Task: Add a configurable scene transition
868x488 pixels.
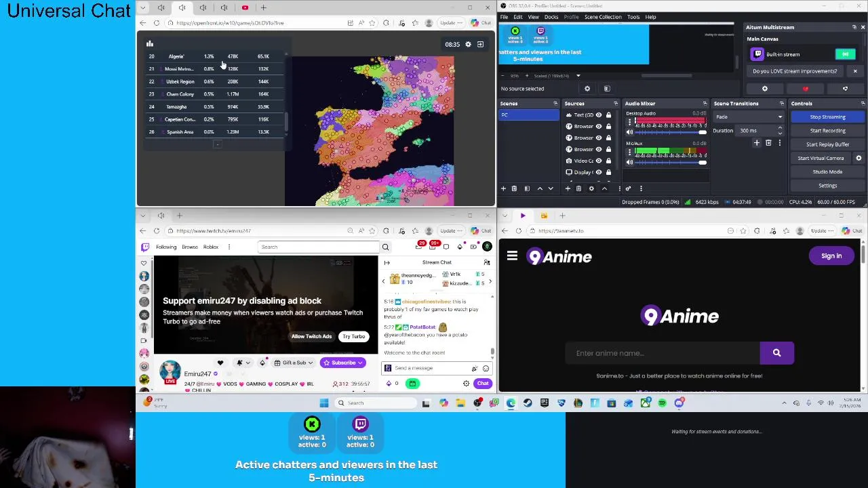Action: click(757, 143)
